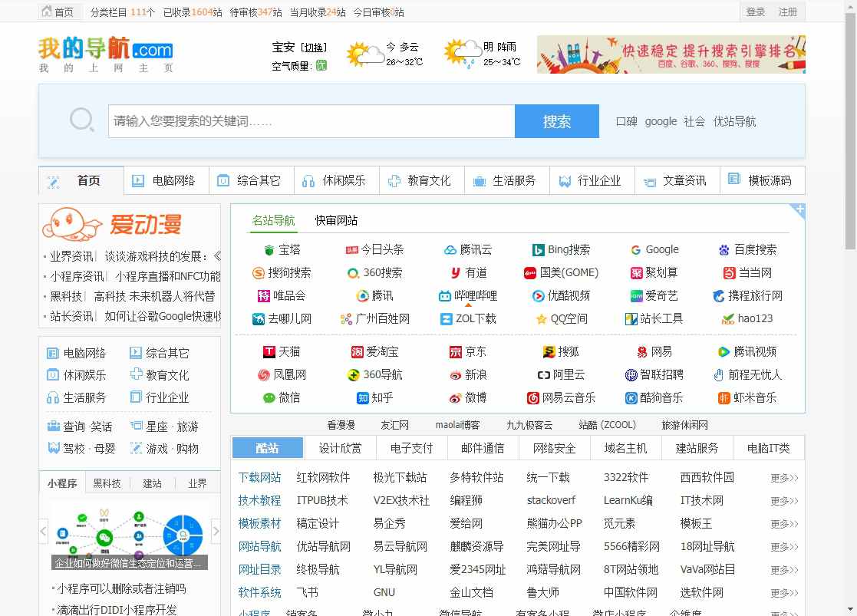Open the 模板源码 main nav tab

point(763,180)
